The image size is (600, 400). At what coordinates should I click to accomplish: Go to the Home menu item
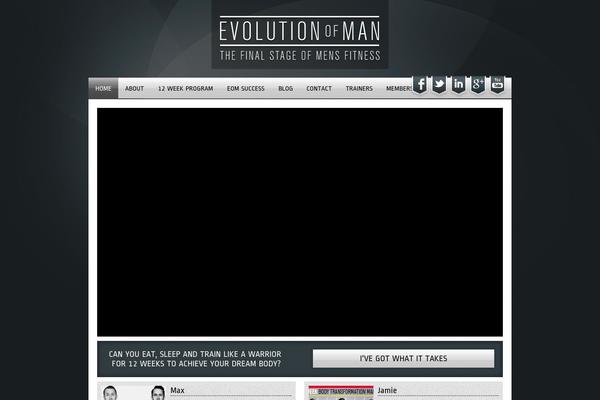point(103,88)
